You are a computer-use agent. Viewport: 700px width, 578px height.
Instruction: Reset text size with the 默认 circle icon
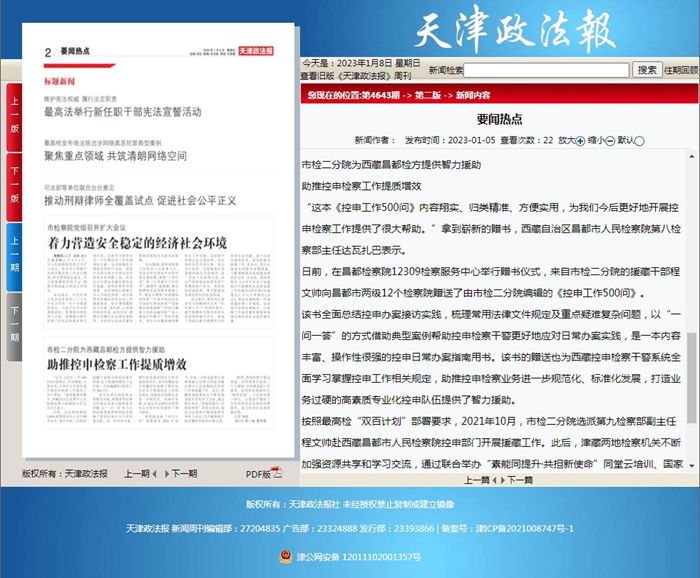[639, 141]
